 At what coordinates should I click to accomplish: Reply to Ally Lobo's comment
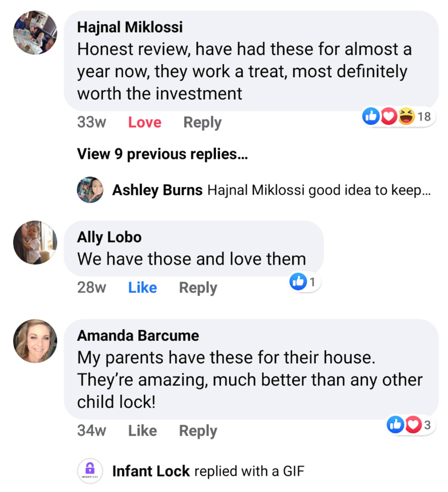[x=198, y=288]
